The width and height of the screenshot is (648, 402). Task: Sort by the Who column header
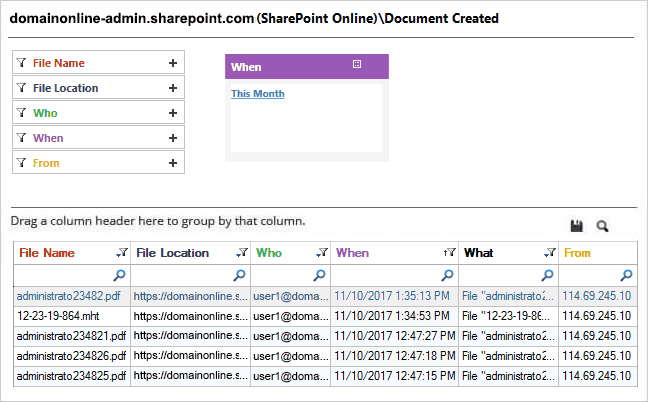pyautogui.click(x=269, y=252)
